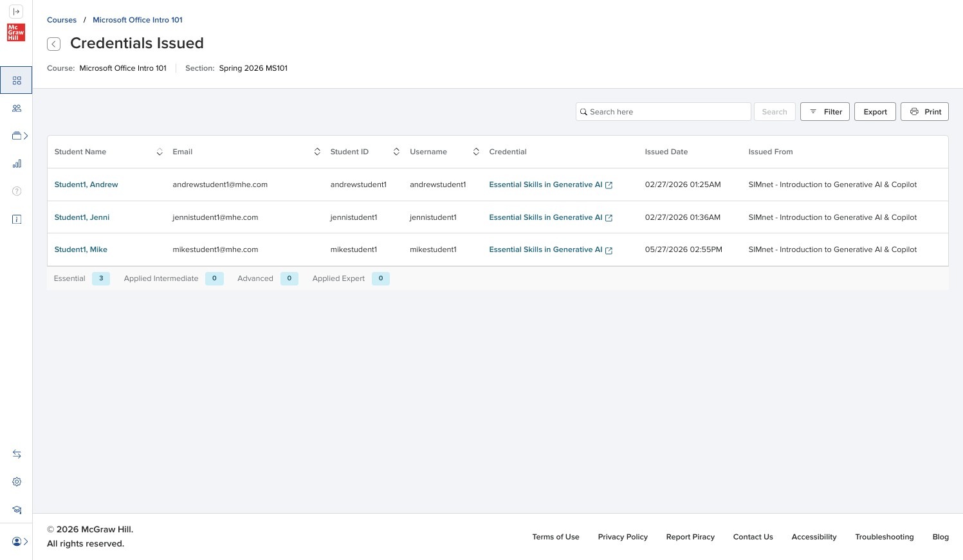Open Student1, Andrew profile link
Image resolution: width=963 pixels, height=560 pixels.
(x=86, y=185)
